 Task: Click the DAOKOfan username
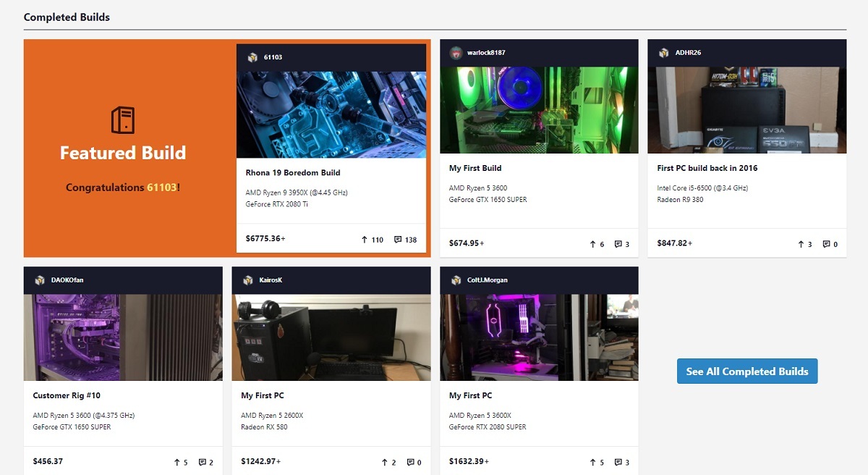[68, 280]
